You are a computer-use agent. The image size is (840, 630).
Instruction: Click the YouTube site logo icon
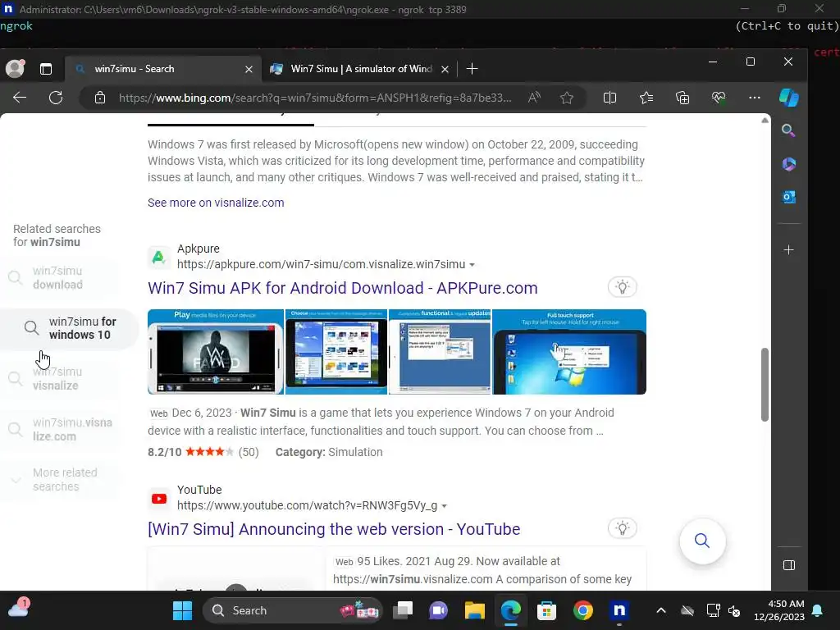(158, 499)
